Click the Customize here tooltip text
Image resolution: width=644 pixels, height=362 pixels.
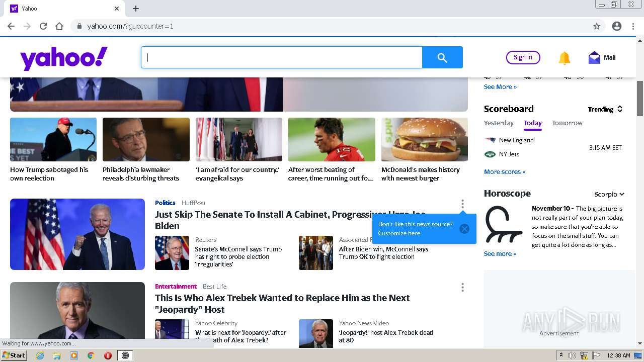(x=399, y=233)
